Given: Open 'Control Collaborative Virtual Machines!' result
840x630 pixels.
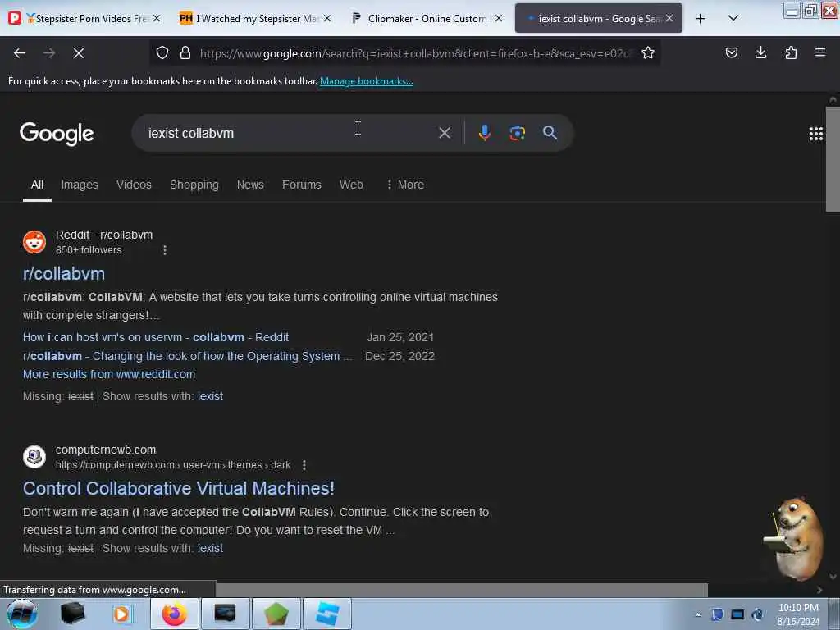Looking at the screenshot, I should [x=178, y=489].
